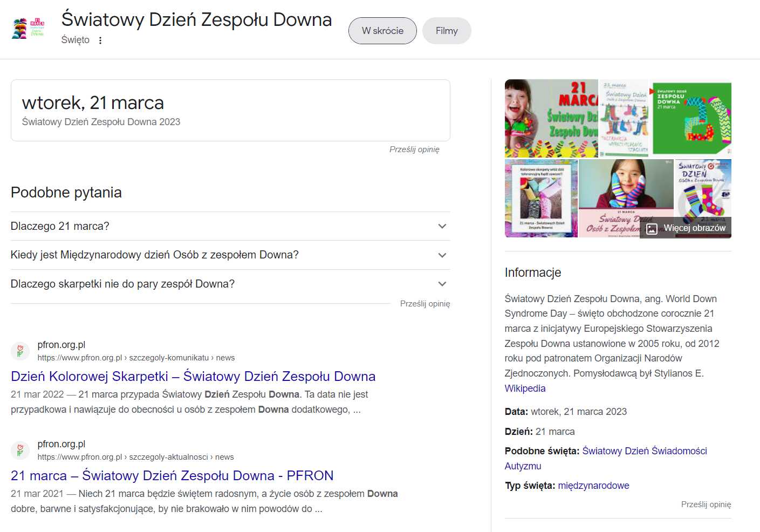Viewport: 760px width, 532px height.
Task: Click the image icon in Więcej obrazów
Action: tap(652, 228)
